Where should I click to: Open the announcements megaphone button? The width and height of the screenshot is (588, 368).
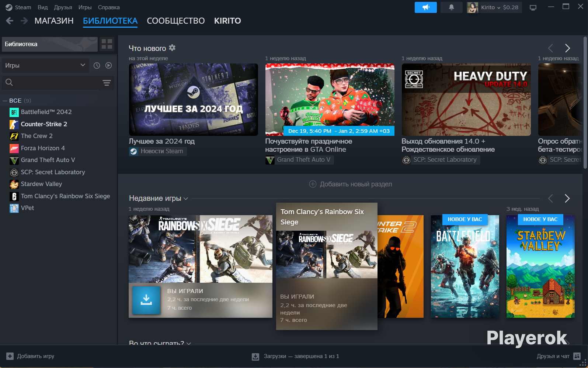(426, 7)
